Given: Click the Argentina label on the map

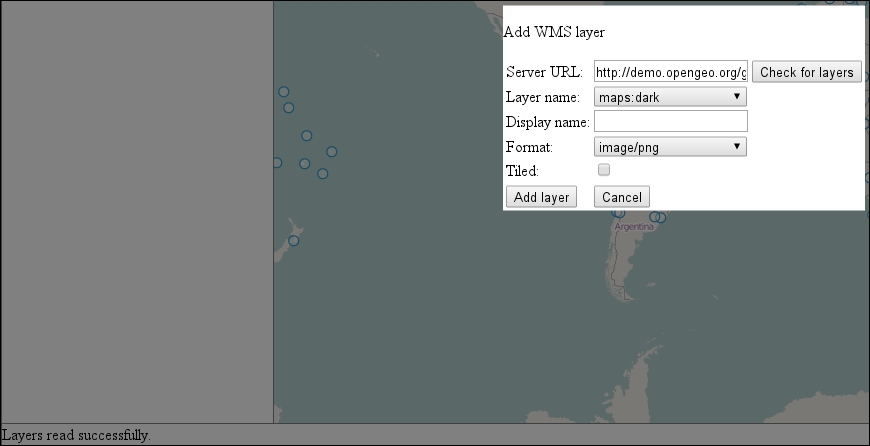Looking at the screenshot, I should [x=634, y=227].
